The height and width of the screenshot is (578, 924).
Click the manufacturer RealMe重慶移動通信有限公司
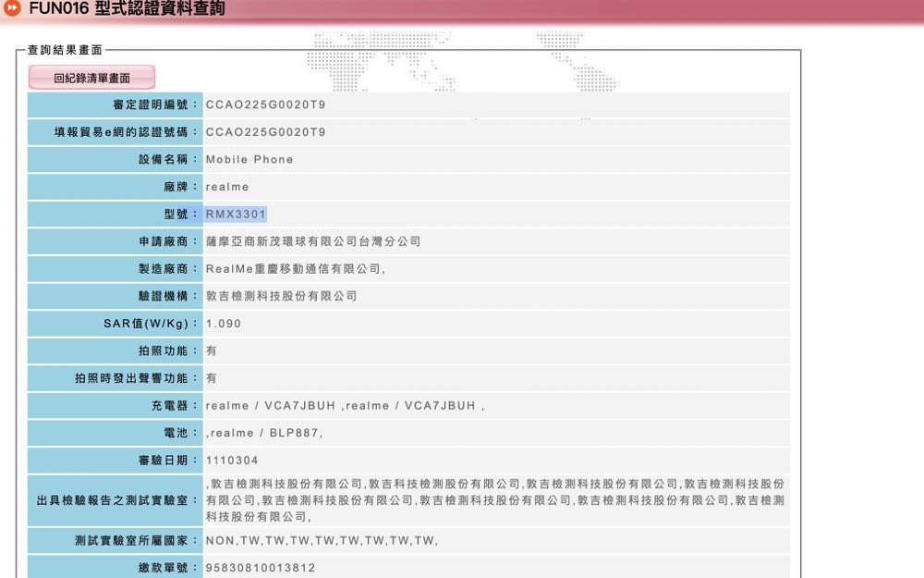click(x=295, y=269)
